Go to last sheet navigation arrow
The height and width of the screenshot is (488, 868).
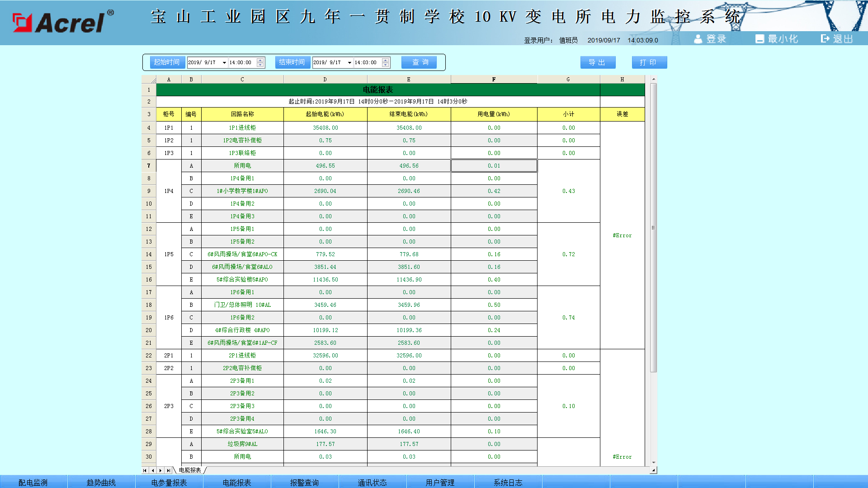pos(168,470)
